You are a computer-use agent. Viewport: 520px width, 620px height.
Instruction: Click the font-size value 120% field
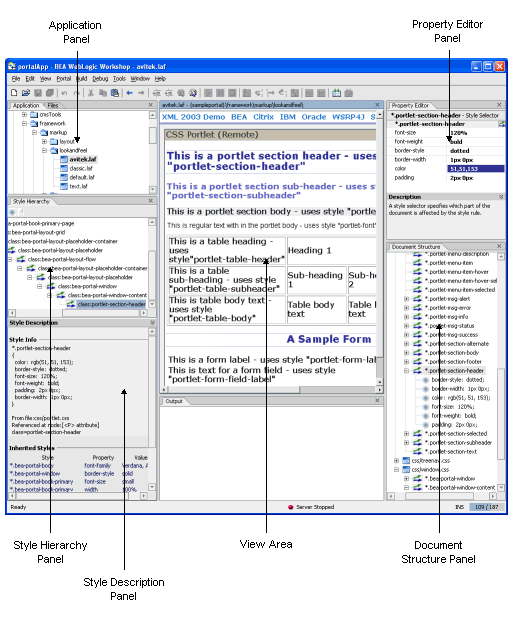click(476, 133)
